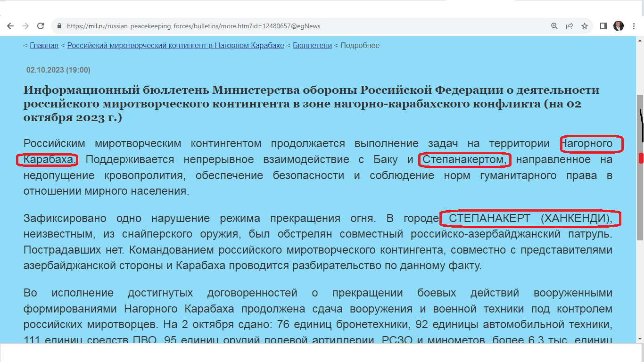The image size is (644, 362).
Task: Open the browser side panel
Action: point(603,26)
